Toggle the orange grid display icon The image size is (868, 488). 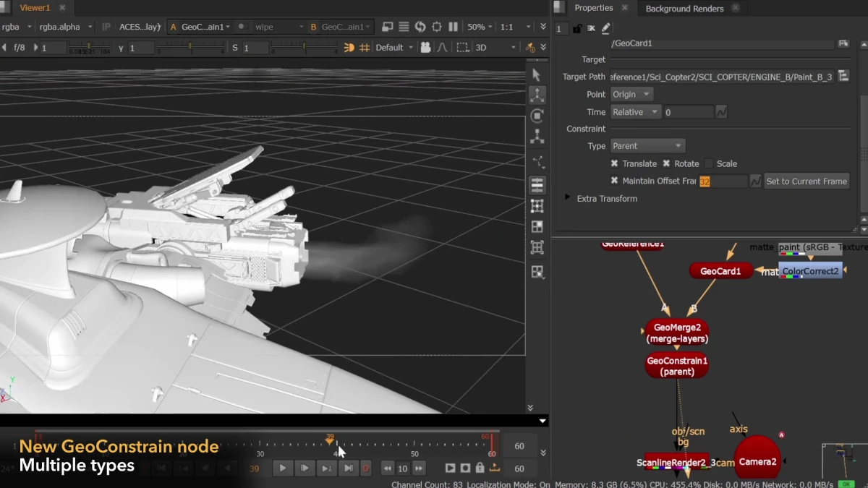coord(365,48)
